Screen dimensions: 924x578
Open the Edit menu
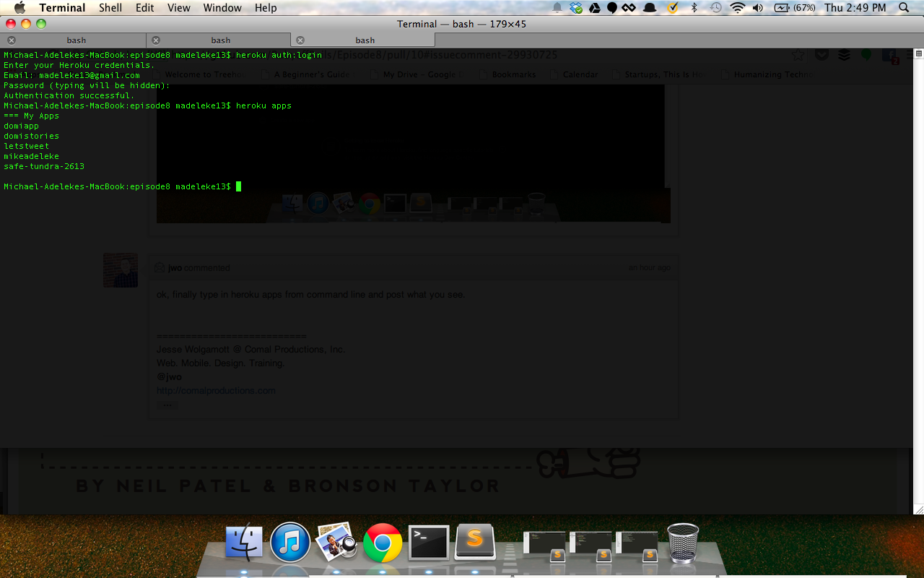coord(145,8)
